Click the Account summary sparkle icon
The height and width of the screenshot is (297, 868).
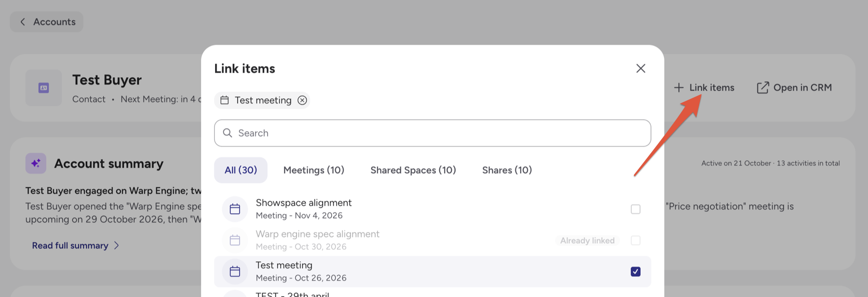tap(36, 163)
